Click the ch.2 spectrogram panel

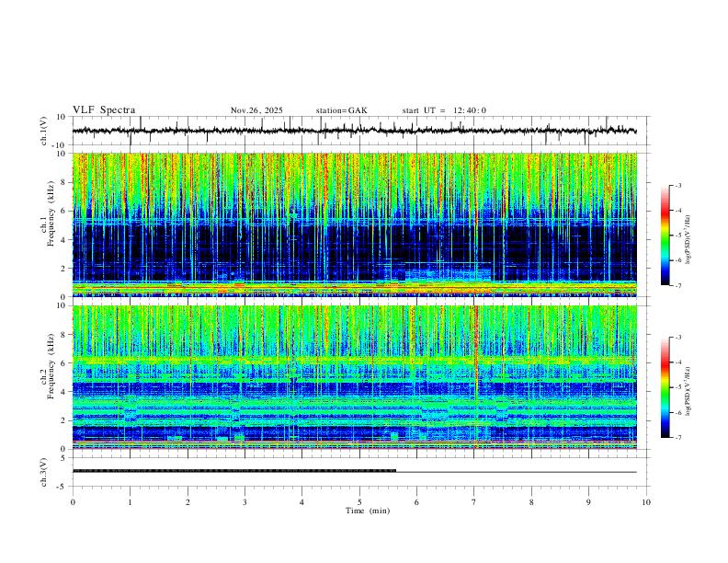coord(354,377)
